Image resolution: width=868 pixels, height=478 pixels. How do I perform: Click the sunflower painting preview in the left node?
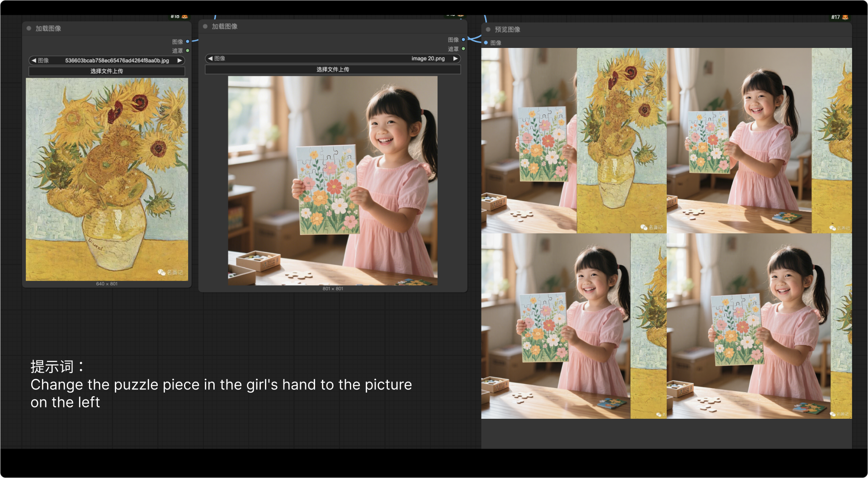pyautogui.click(x=107, y=180)
